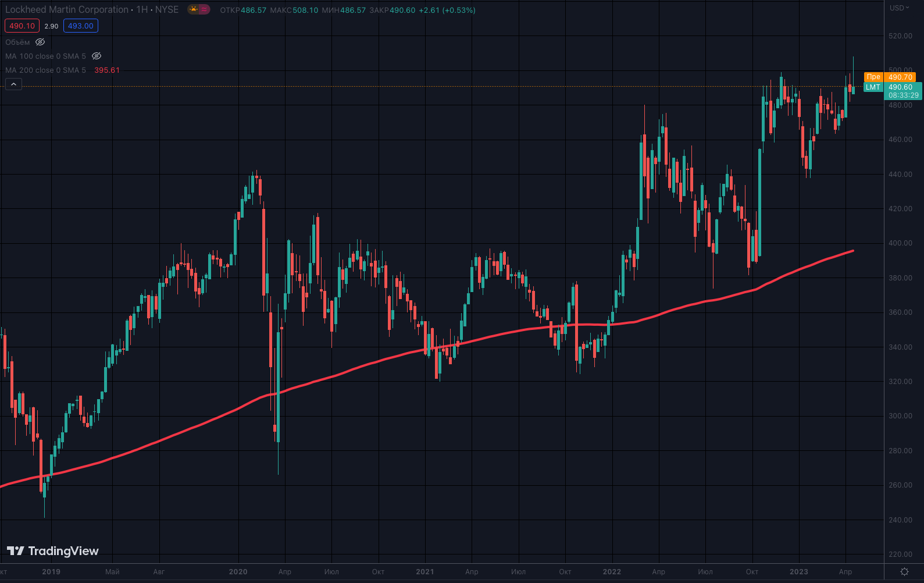This screenshot has width=924, height=583.
Task: Click the spread value 2.90
Action: click(x=51, y=26)
